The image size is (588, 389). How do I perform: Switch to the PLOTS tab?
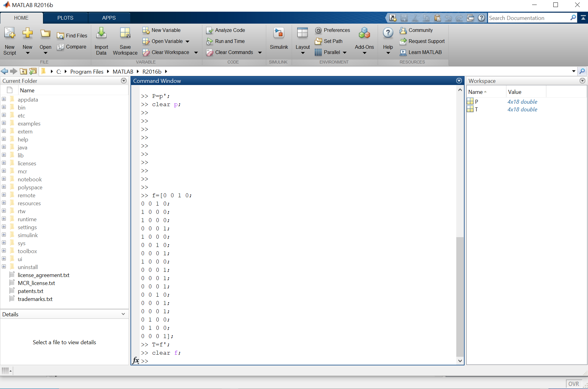pyautogui.click(x=65, y=18)
